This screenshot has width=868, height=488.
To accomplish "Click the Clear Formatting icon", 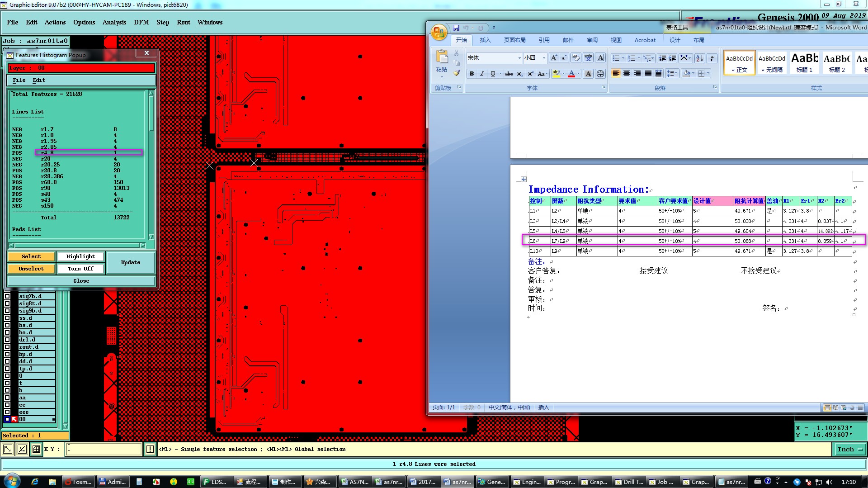I will coord(576,58).
